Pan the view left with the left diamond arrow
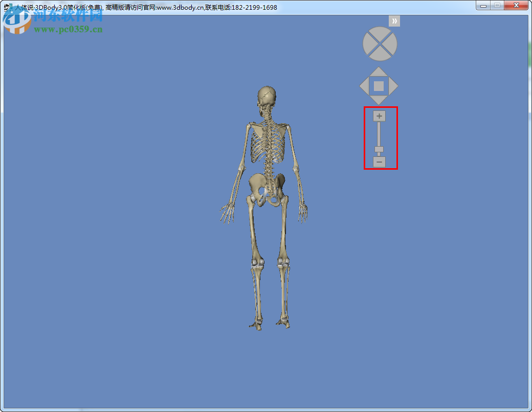 click(x=364, y=85)
